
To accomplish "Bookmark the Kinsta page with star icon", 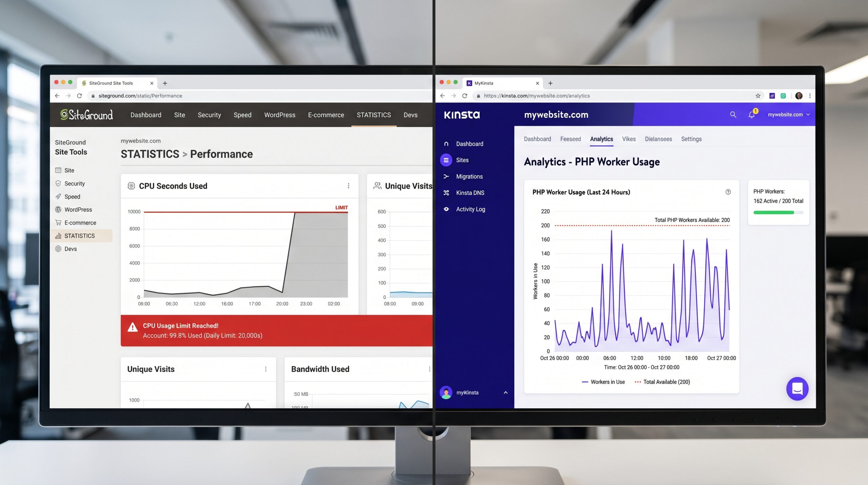I will click(x=758, y=96).
